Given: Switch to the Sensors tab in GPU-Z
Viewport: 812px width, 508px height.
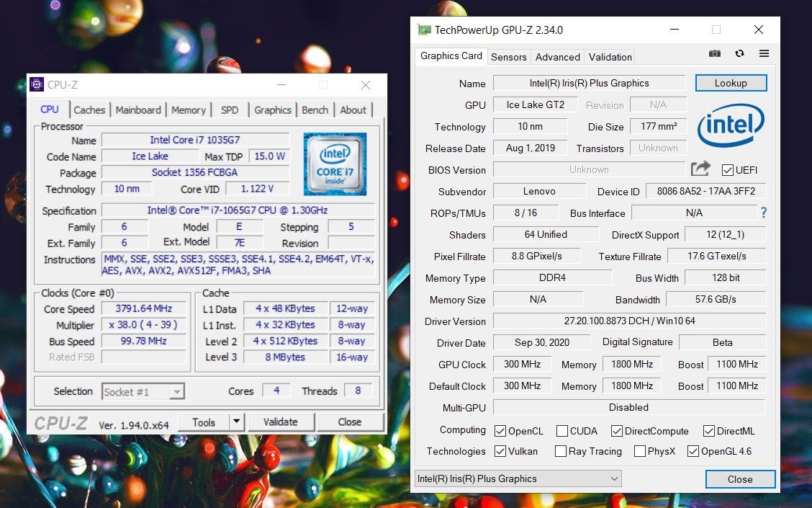Looking at the screenshot, I should (508, 57).
